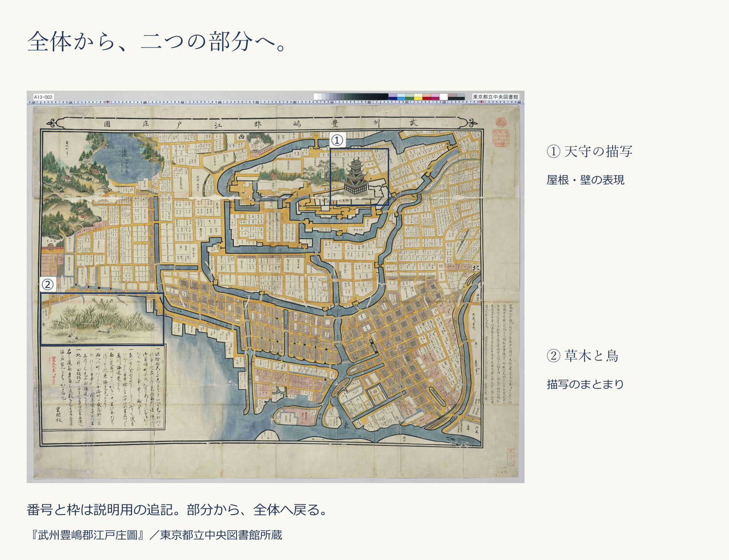The image size is (729, 560).
Task: Click the 東京都立中央図書館 label above the map
Action: [x=495, y=96]
